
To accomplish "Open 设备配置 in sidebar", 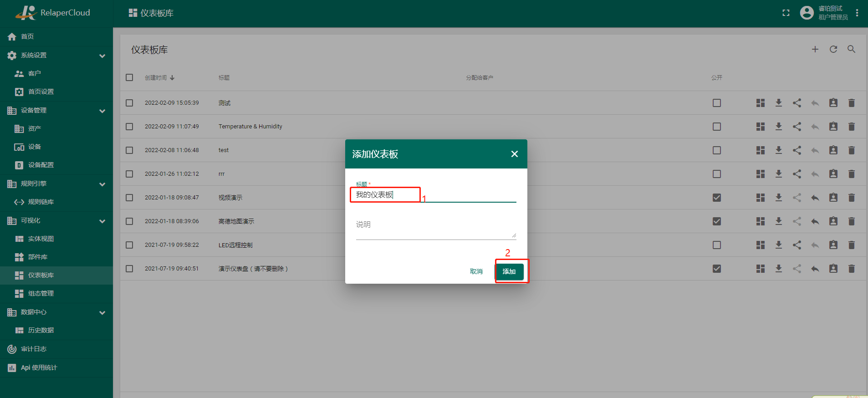I will [56, 165].
